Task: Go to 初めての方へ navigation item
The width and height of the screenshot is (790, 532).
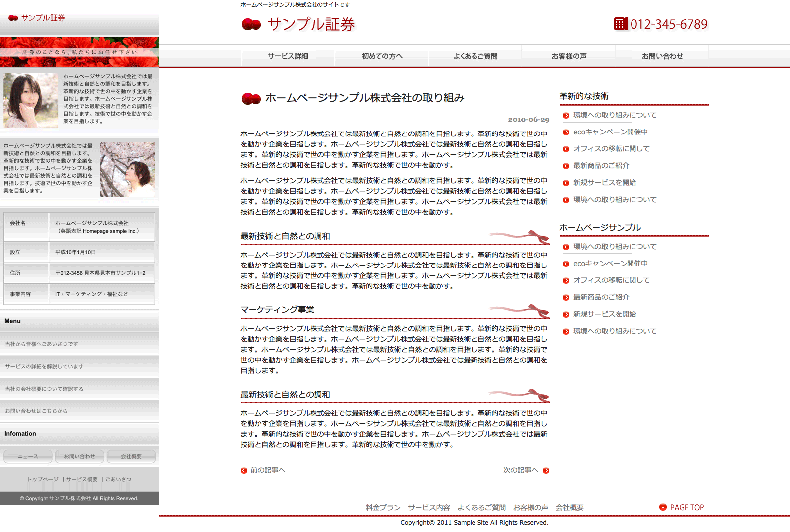Action: click(381, 56)
